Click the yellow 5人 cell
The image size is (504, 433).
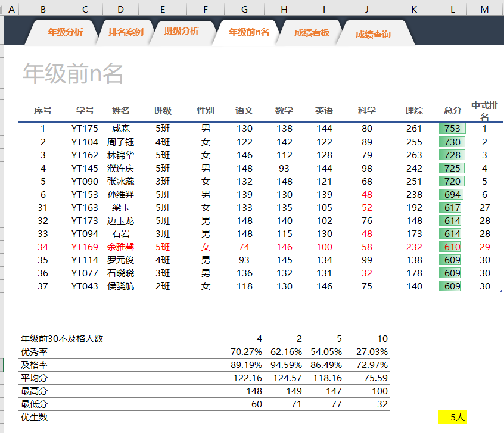[452, 418]
